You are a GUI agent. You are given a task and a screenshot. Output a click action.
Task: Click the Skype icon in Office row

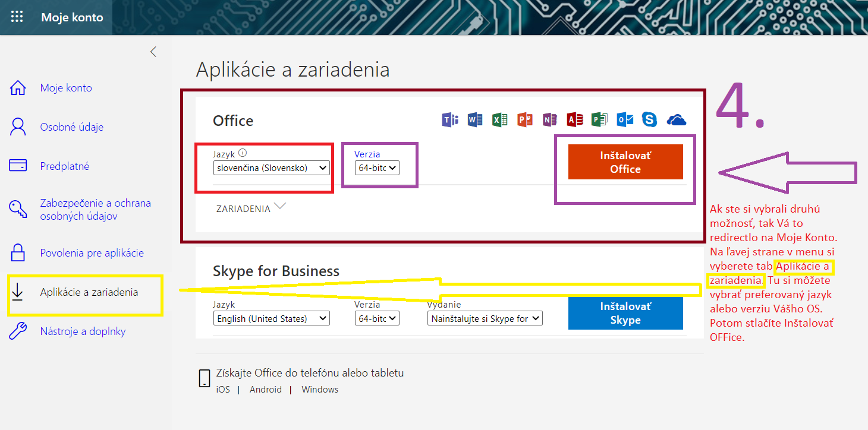click(649, 120)
